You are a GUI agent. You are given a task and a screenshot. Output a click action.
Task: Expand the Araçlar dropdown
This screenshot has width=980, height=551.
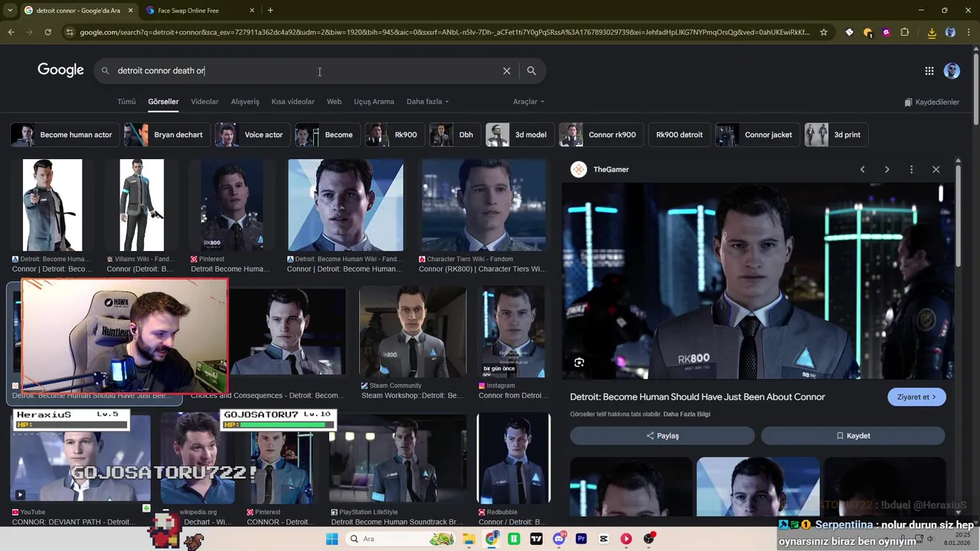[528, 102]
